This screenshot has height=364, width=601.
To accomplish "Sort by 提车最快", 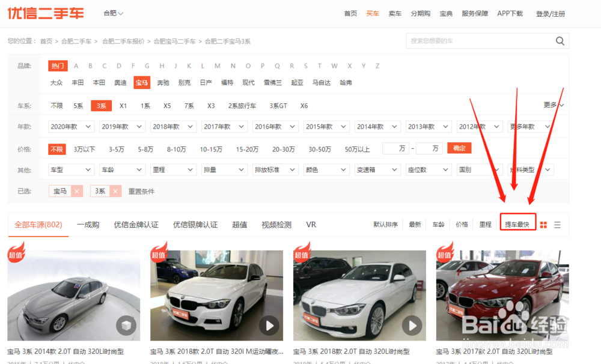I will (517, 225).
